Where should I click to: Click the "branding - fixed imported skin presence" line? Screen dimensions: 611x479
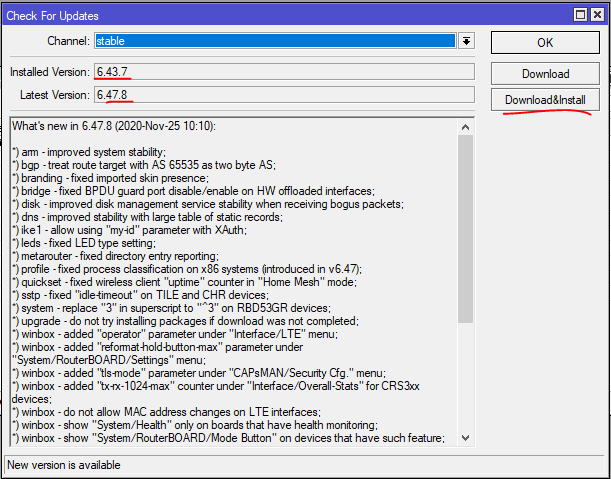[110, 178]
